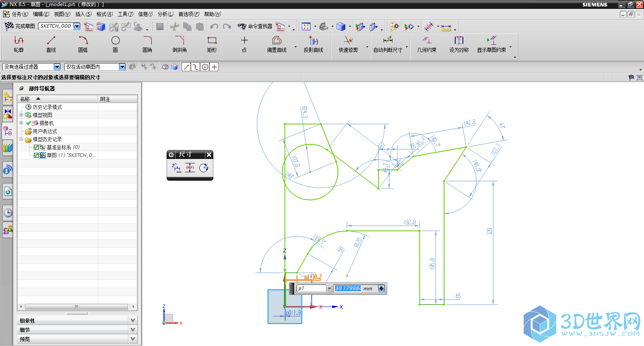Screen dimensions: 644x346
Task: Select the 圆 circle tool
Action: tap(116, 44)
